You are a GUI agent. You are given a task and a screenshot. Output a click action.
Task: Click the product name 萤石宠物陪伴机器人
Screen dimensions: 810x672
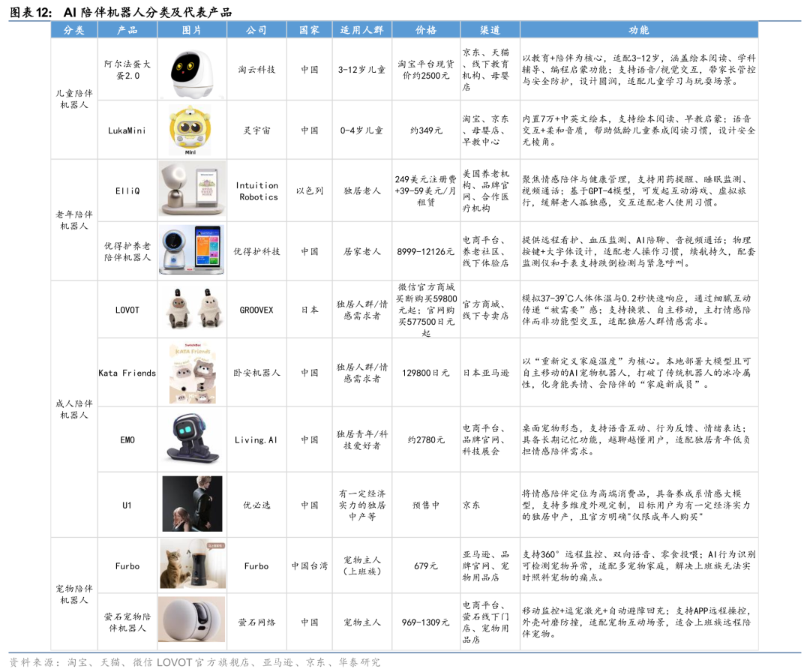click(127, 622)
